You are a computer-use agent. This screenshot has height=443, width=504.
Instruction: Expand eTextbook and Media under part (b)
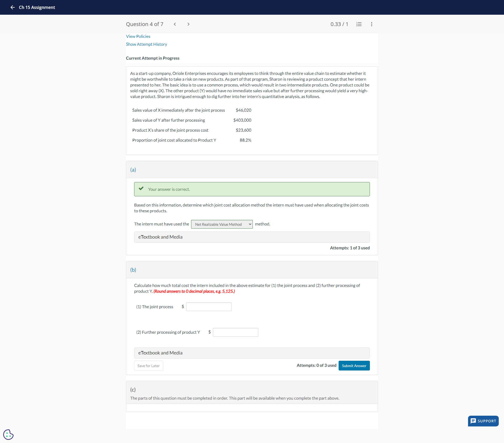point(160,353)
